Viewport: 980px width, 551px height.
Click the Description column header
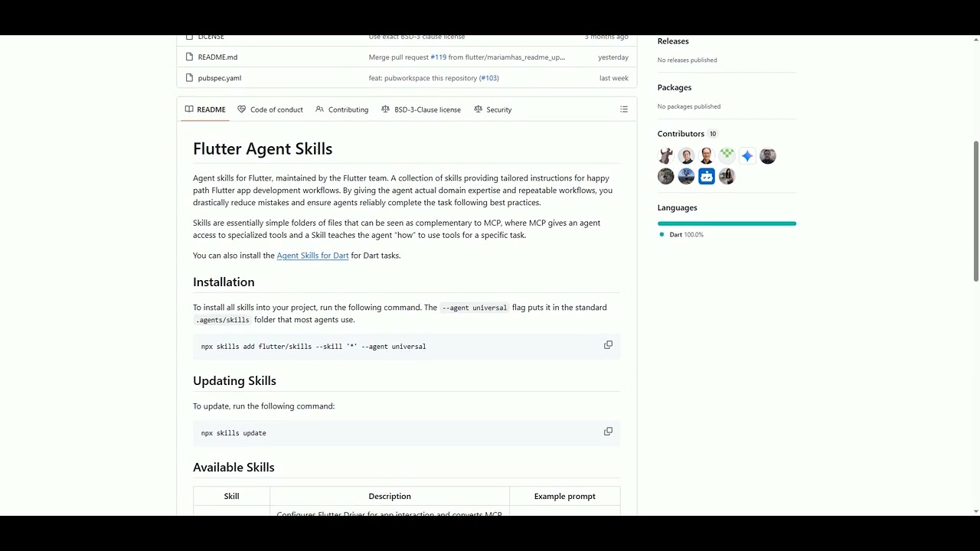click(390, 497)
